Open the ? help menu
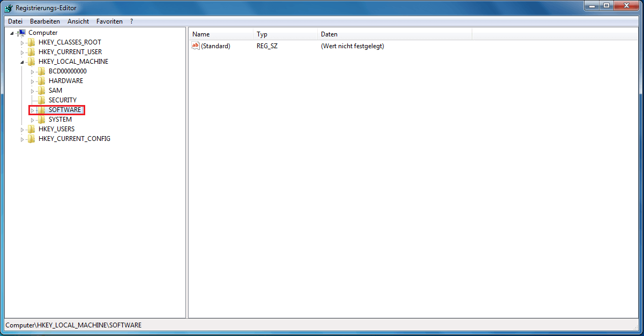Viewport: 644px width, 336px height. click(132, 21)
